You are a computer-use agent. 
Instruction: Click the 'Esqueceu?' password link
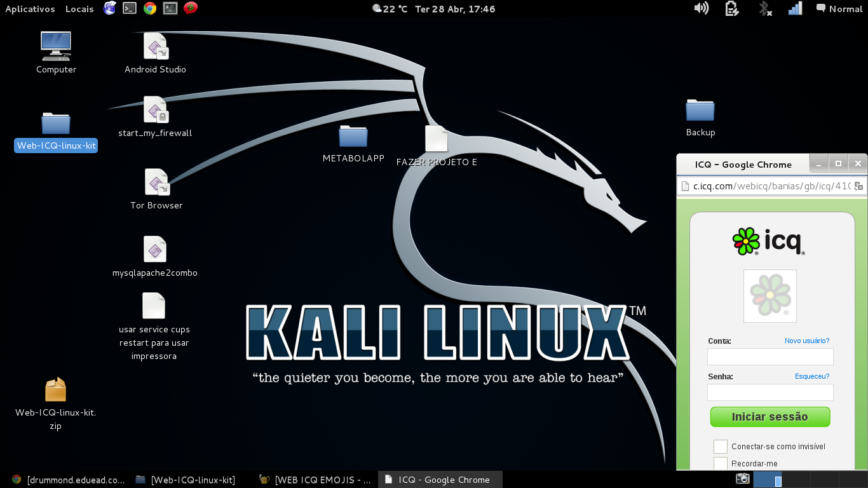[x=812, y=376]
